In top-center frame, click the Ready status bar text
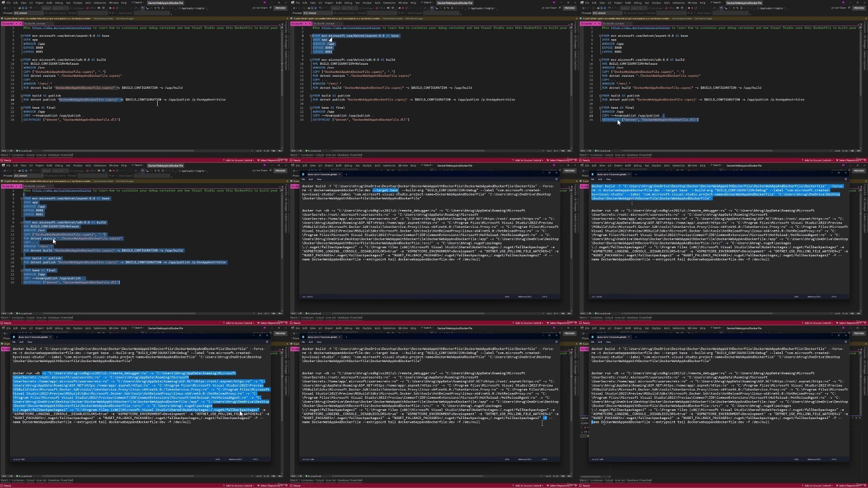Image resolution: width=868 pixels, height=488 pixels. pos(297,160)
